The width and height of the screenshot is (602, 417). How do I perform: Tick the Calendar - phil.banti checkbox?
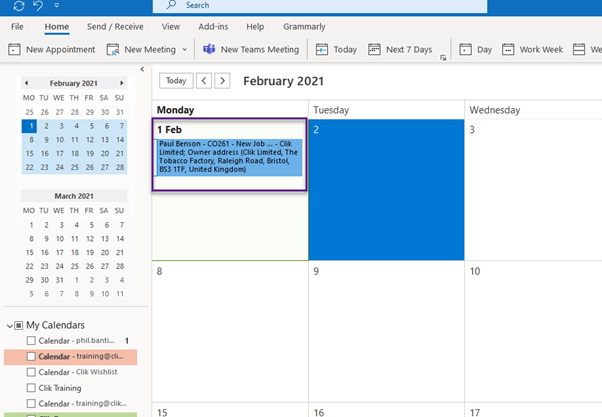(x=31, y=341)
